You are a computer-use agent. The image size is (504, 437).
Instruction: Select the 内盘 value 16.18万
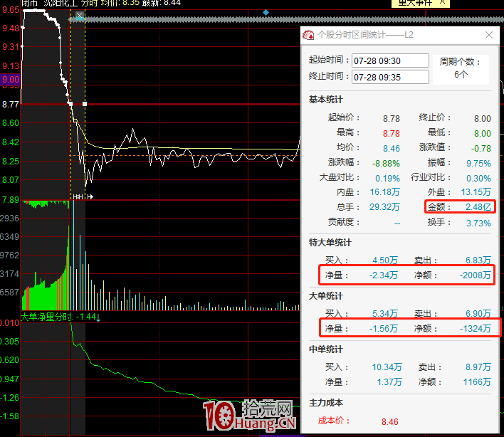click(x=384, y=192)
